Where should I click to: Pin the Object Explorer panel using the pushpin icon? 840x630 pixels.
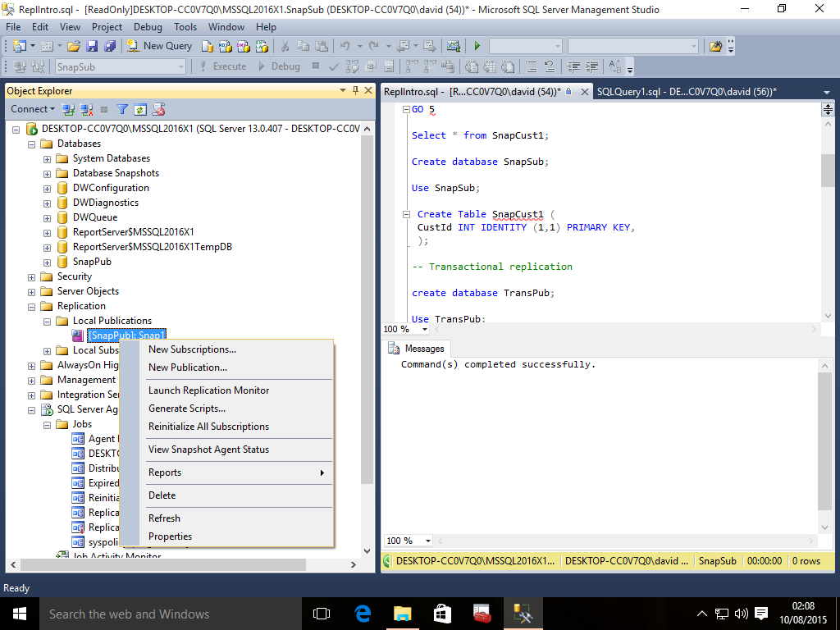(355, 91)
